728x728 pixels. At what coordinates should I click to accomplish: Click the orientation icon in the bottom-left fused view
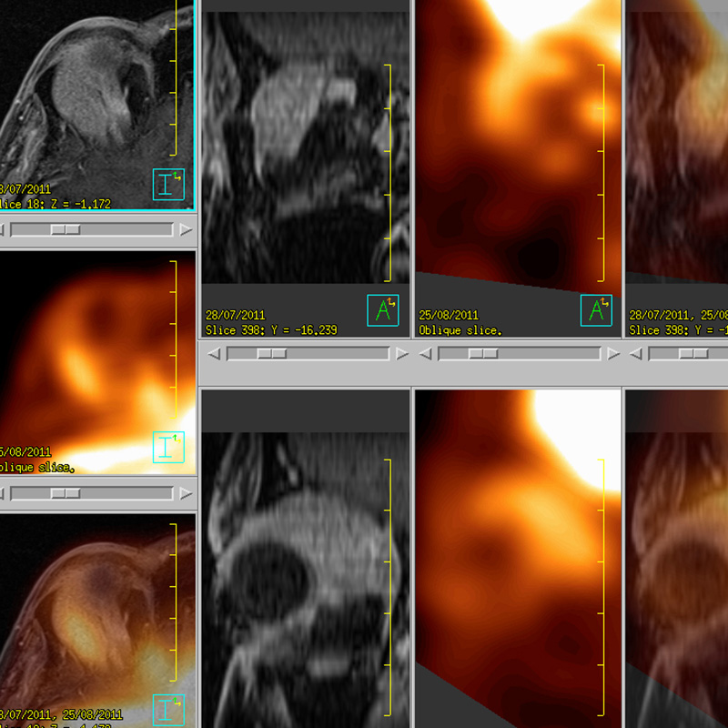[x=168, y=710]
